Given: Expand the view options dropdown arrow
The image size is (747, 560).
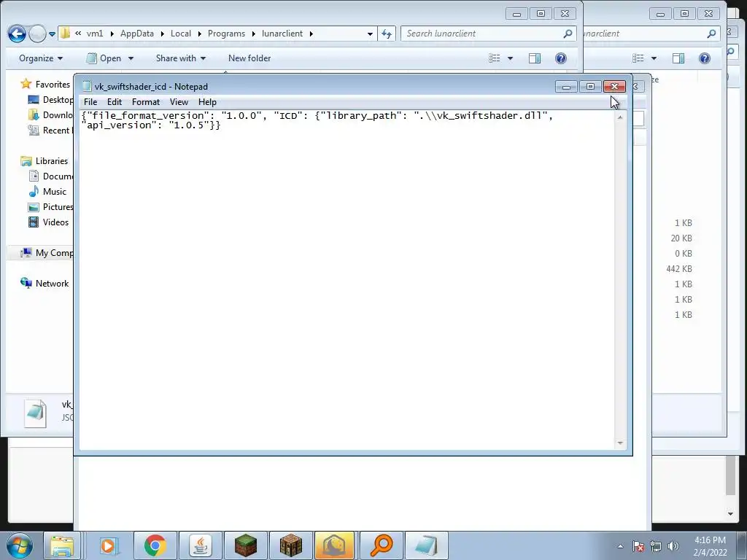Looking at the screenshot, I should (x=510, y=58).
